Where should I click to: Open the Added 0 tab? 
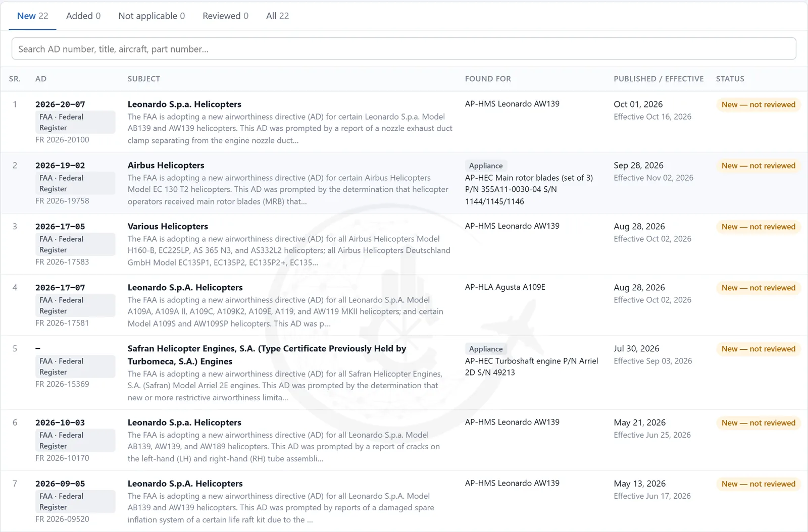coord(83,16)
